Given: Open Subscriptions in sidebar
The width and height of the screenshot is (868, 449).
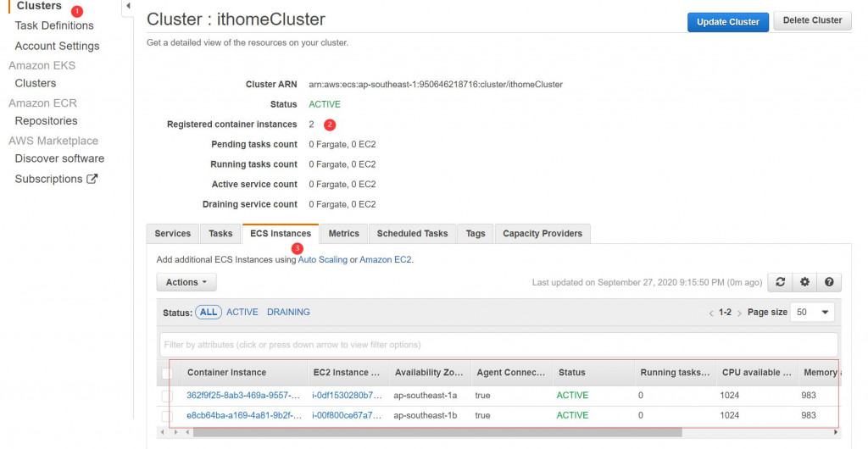Looking at the screenshot, I should click(x=48, y=179).
